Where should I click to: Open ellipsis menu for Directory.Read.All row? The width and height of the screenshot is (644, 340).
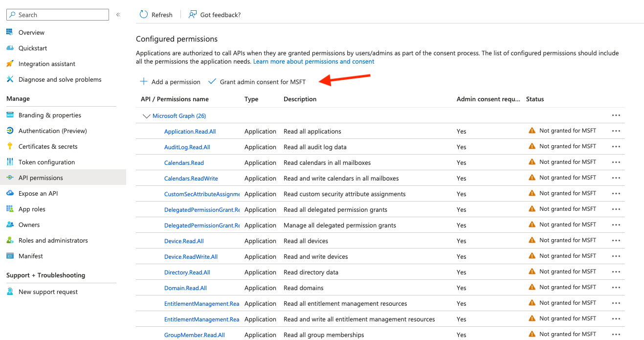click(616, 272)
